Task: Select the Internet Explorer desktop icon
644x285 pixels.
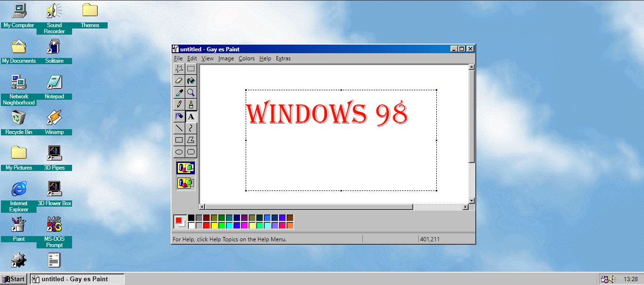Action: pyautogui.click(x=19, y=196)
